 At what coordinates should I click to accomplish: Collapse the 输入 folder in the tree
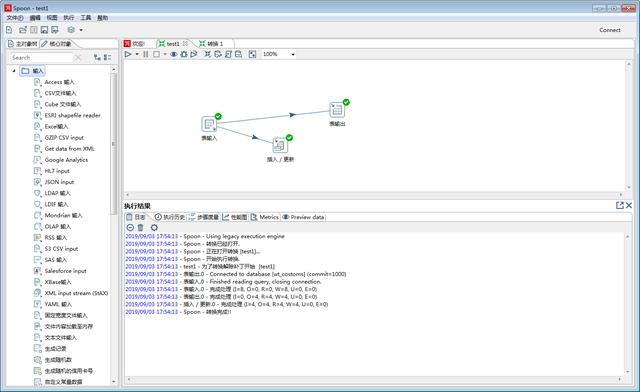pyautogui.click(x=14, y=71)
